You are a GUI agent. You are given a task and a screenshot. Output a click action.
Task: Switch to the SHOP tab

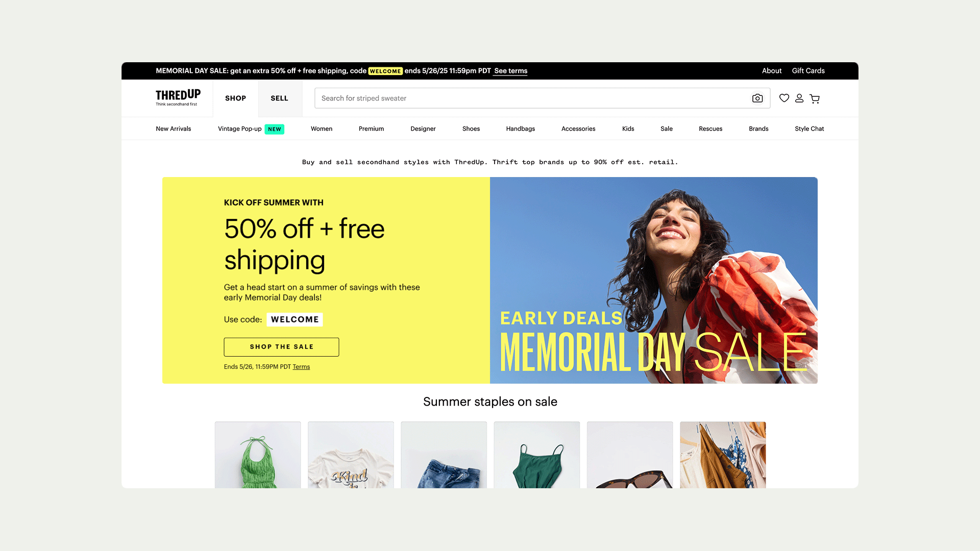235,98
